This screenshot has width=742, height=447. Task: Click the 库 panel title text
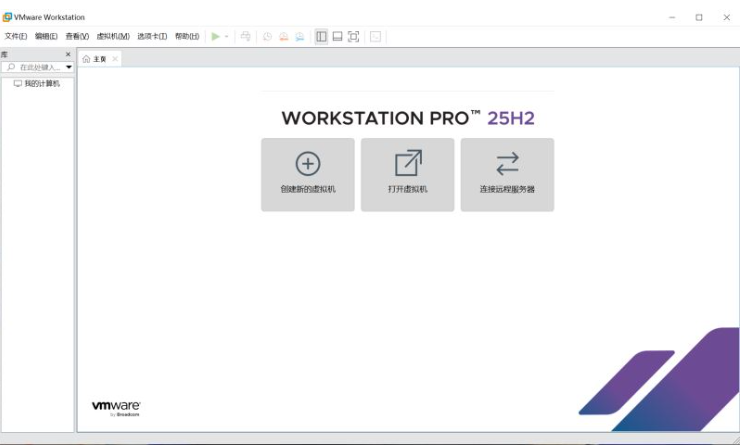click(x=4, y=54)
